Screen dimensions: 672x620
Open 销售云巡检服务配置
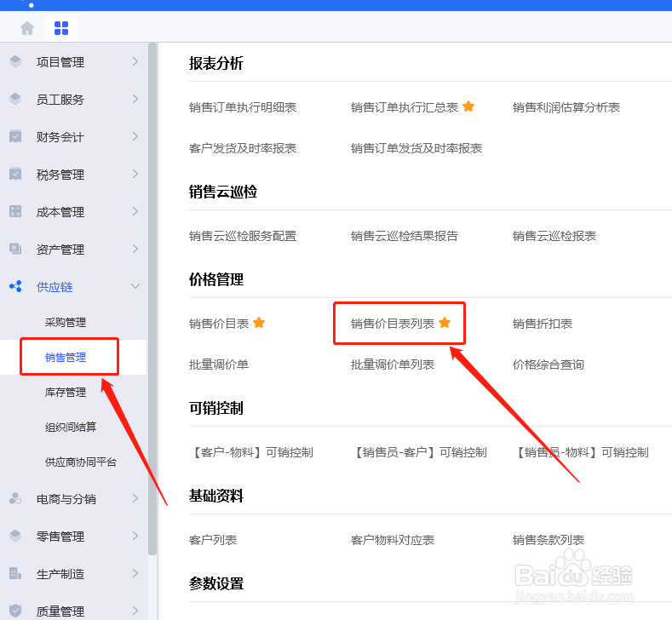[x=243, y=236]
